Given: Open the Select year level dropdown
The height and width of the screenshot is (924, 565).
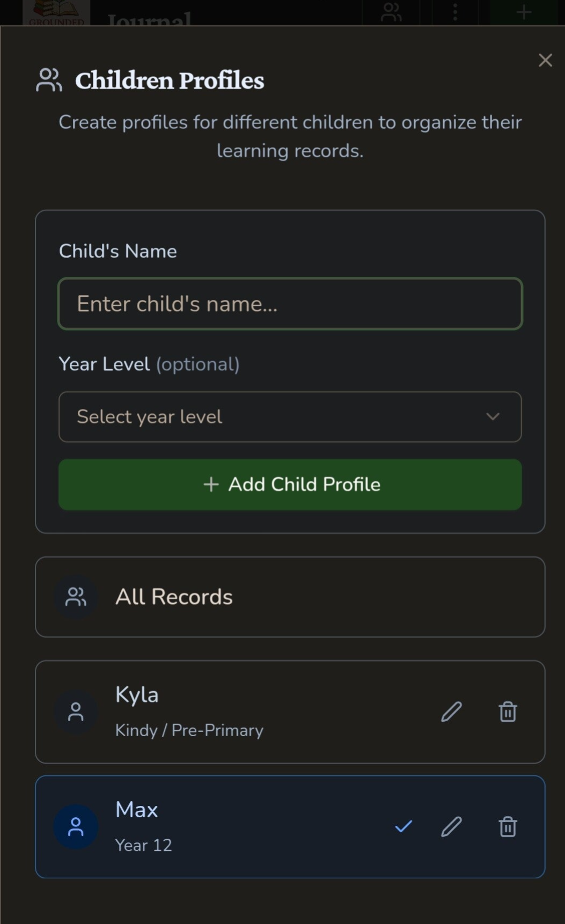Looking at the screenshot, I should [x=290, y=417].
